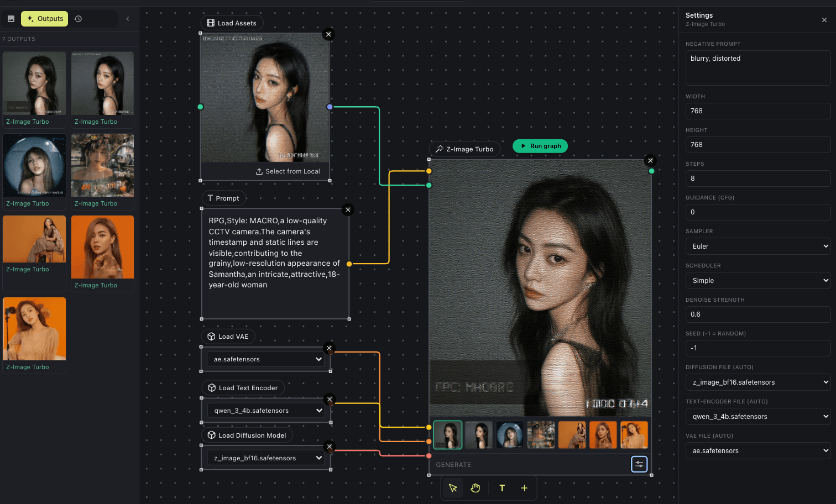836x504 pixels.
Task: Click Select from Local upload button
Action: (288, 171)
